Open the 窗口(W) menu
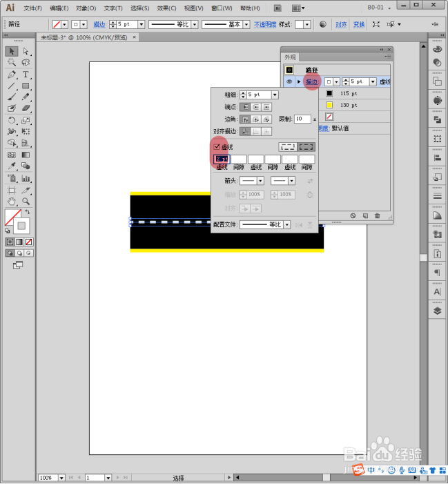 click(222, 8)
